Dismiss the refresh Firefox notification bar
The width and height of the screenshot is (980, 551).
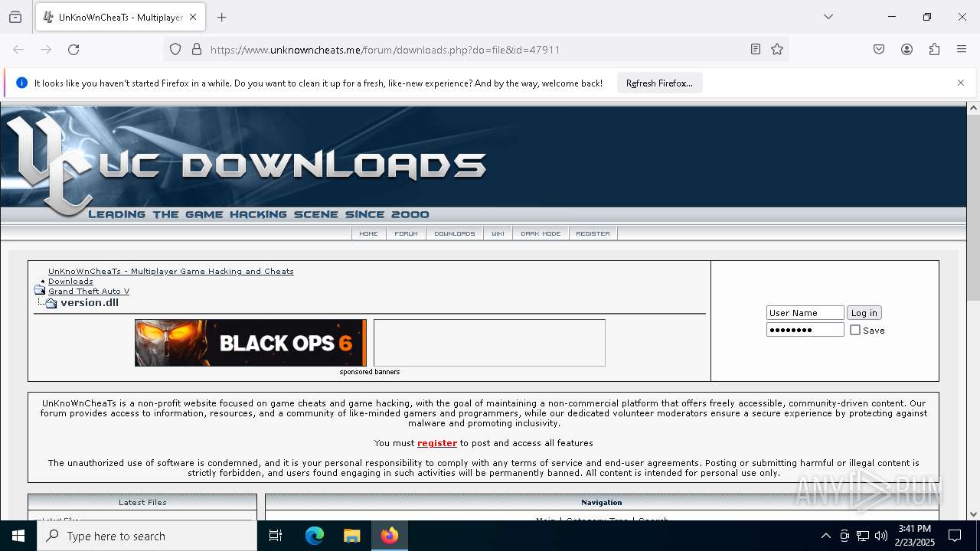(x=961, y=83)
